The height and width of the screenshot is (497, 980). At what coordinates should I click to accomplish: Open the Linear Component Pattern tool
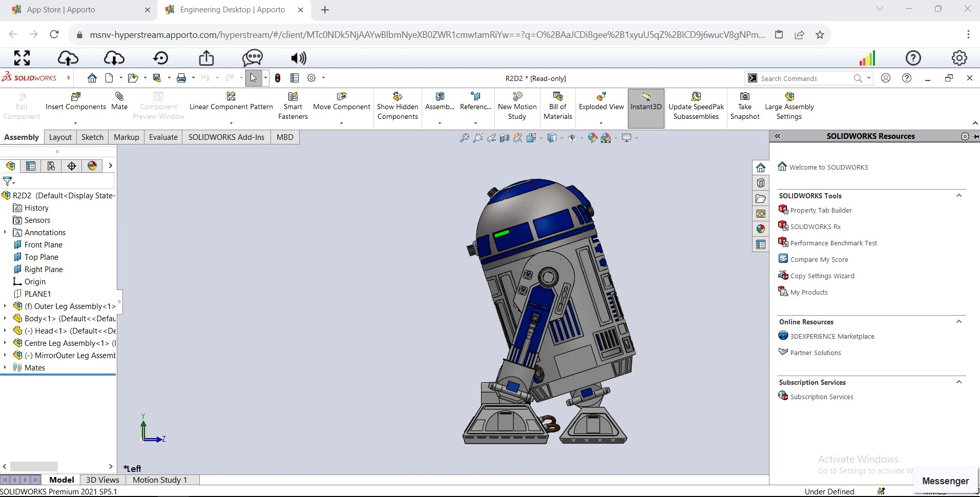pos(231,102)
